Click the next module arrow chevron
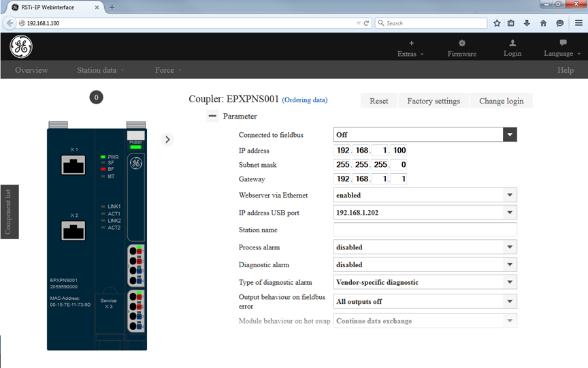This screenshot has height=368, width=588. tap(168, 139)
